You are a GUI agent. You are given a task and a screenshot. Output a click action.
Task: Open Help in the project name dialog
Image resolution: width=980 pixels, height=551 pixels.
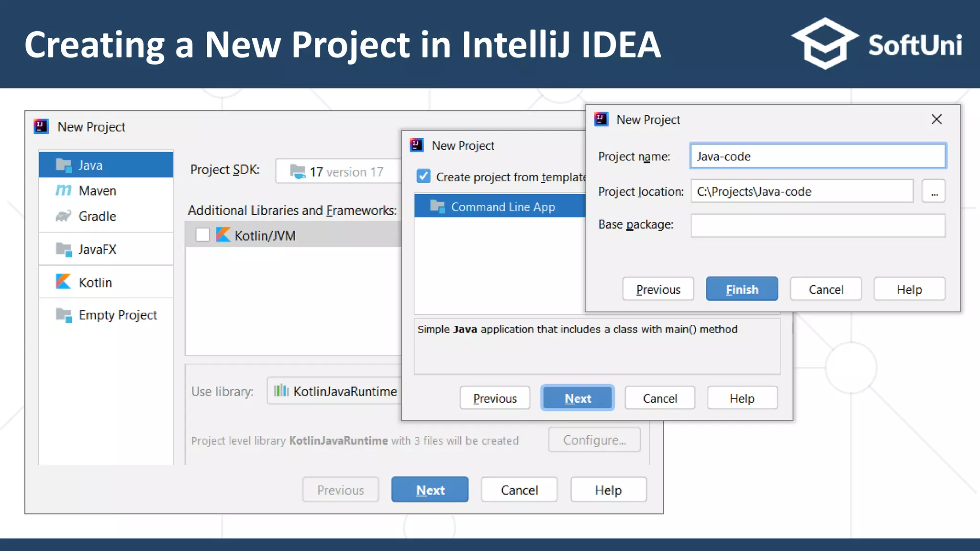coord(909,289)
